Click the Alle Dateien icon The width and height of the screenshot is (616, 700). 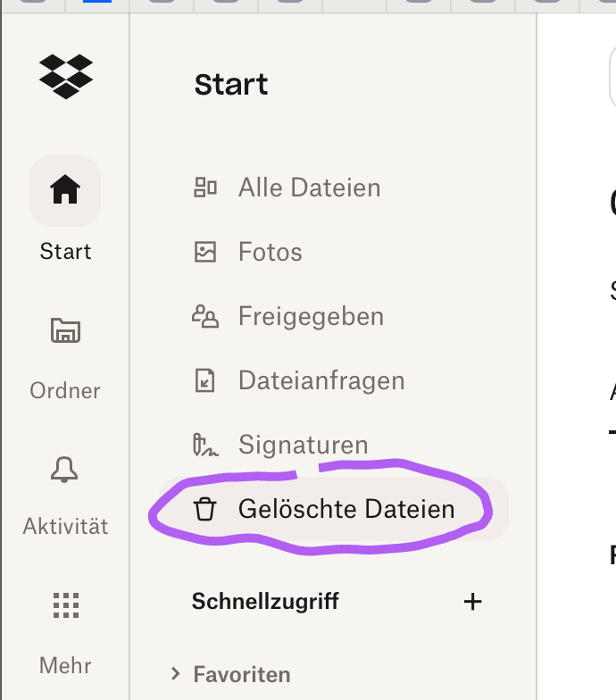coord(205,187)
